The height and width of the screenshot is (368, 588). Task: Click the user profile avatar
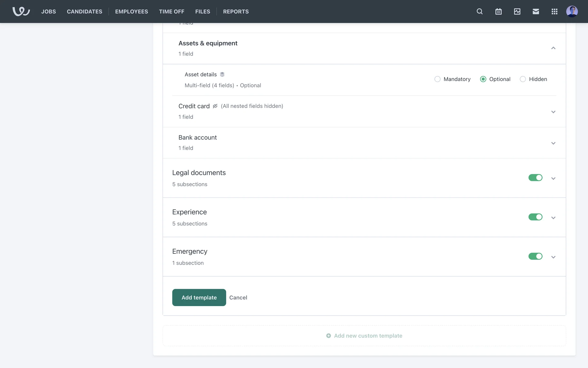click(572, 11)
